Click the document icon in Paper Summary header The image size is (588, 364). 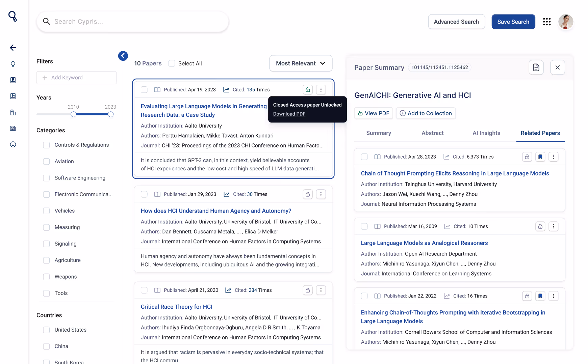point(536,67)
